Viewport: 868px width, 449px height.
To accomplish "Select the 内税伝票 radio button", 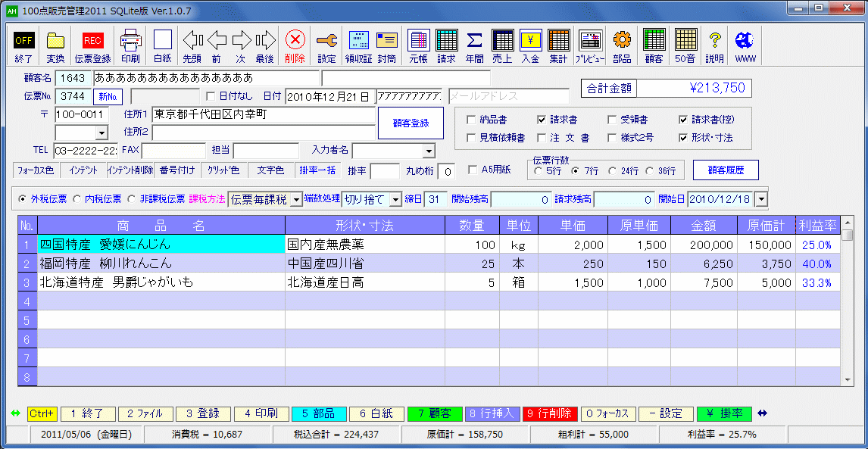I will [77, 199].
